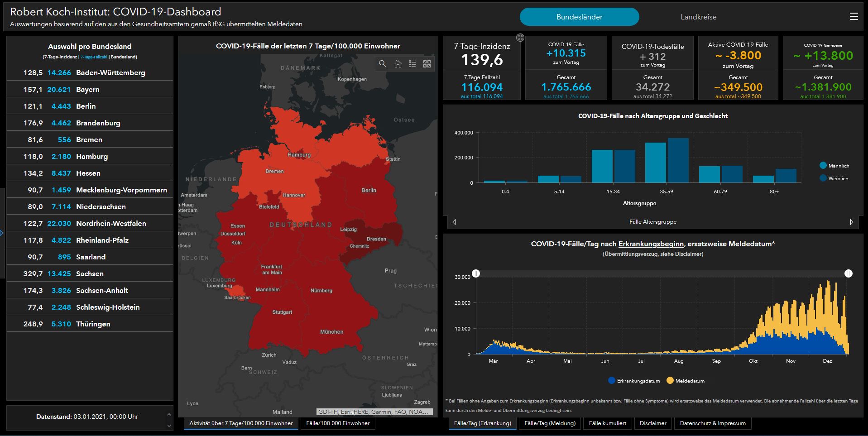The height and width of the screenshot is (436, 868).
Task: Open the basemap gallery grid icon
Action: [427, 64]
